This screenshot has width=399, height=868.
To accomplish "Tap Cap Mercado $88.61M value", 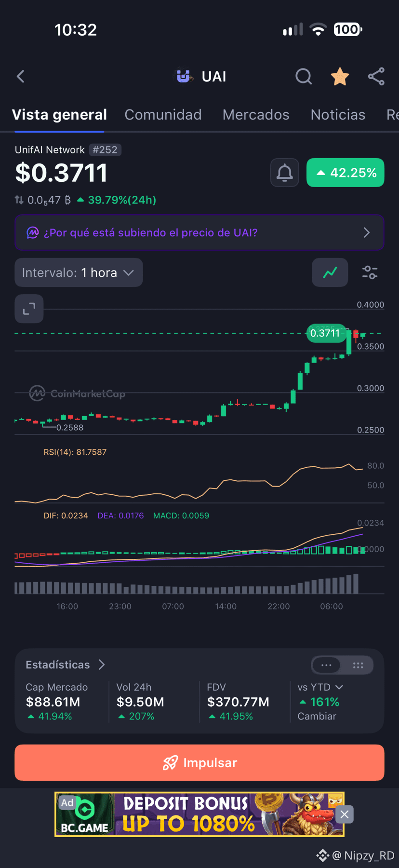I will 53,702.
